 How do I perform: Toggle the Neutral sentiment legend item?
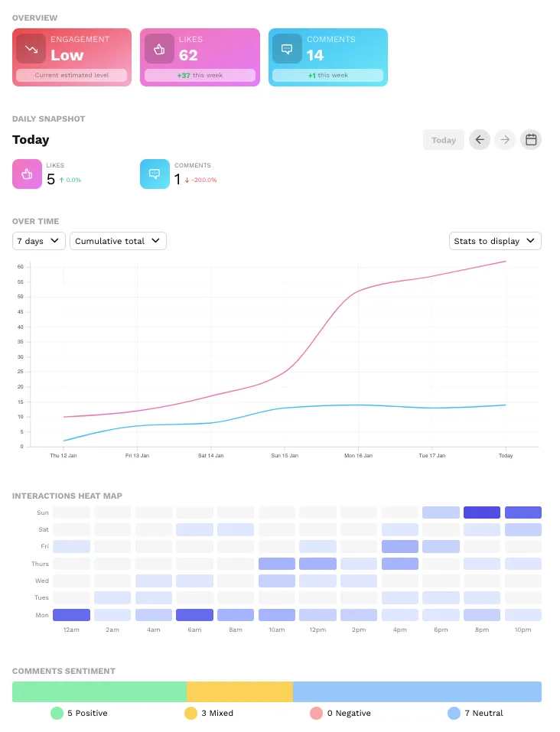475,713
